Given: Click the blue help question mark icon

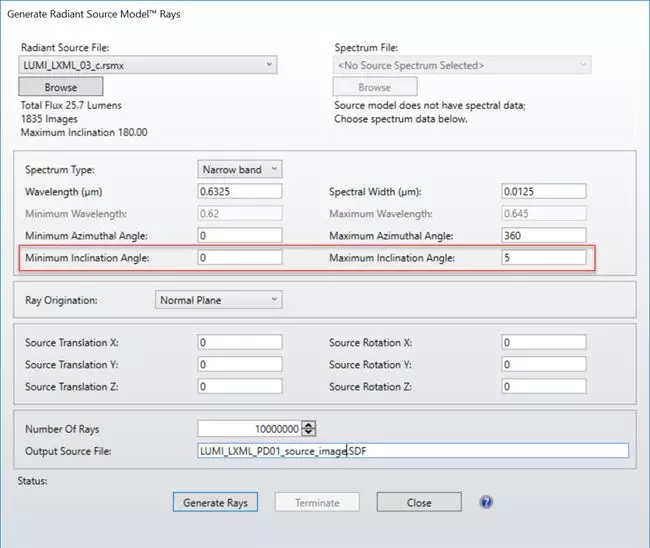Looking at the screenshot, I should tap(486, 502).
